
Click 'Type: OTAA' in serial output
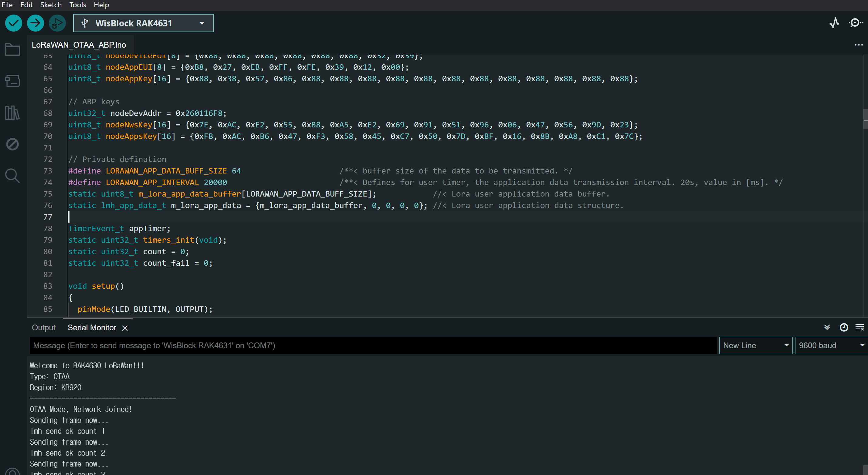coord(49,377)
